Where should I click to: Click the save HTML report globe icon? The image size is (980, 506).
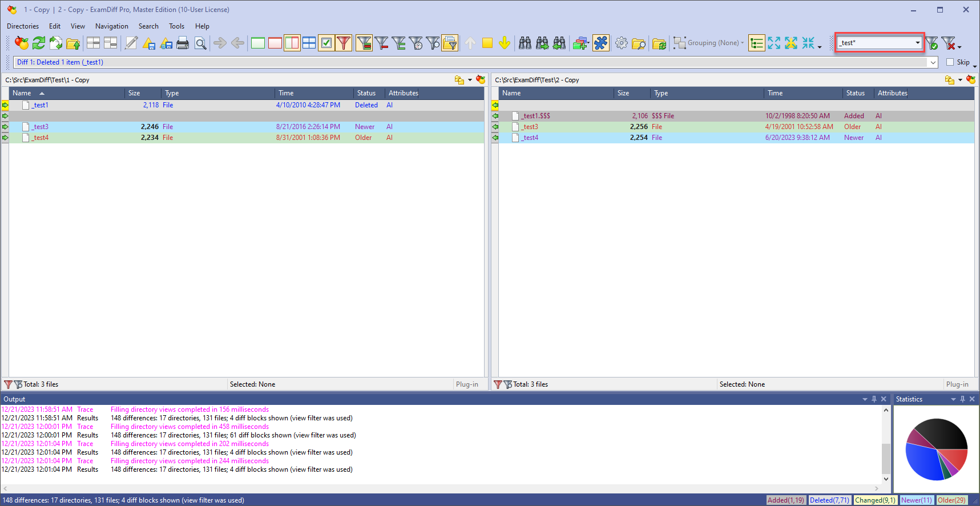166,43
